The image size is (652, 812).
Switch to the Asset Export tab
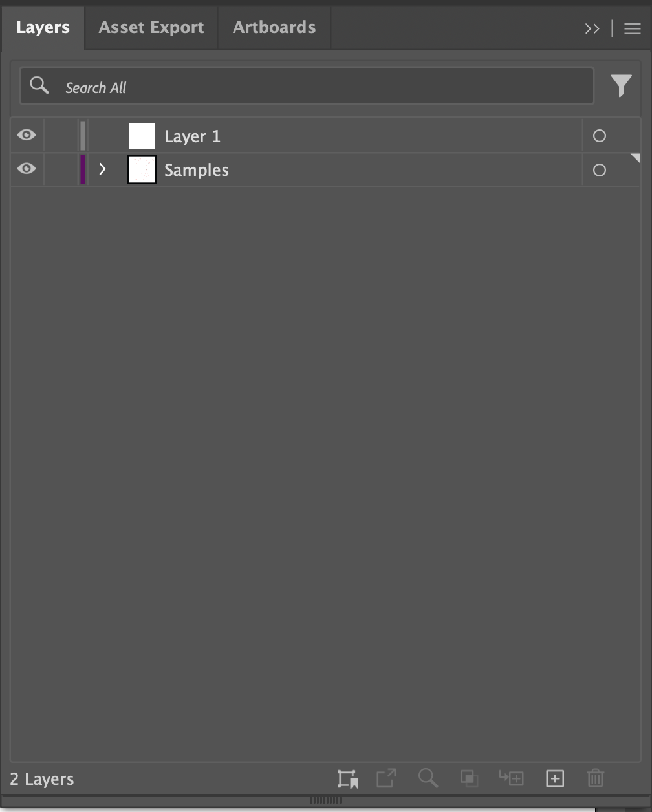tap(151, 27)
